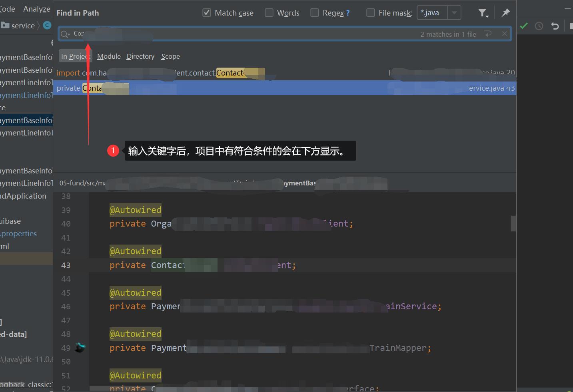Image resolution: width=573 pixels, height=392 pixels.
Task: Select uibase item in project tree
Action: (x=10, y=221)
